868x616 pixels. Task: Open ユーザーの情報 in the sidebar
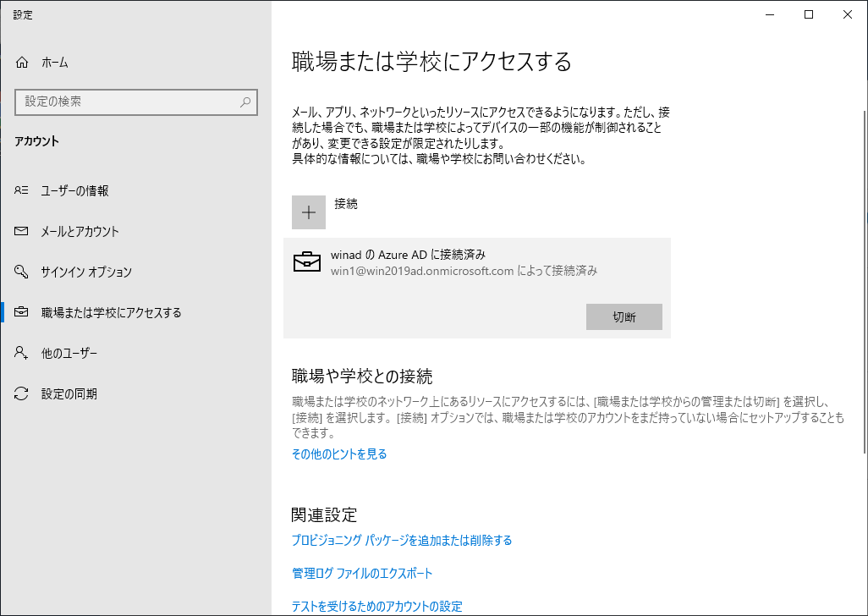tap(135, 190)
